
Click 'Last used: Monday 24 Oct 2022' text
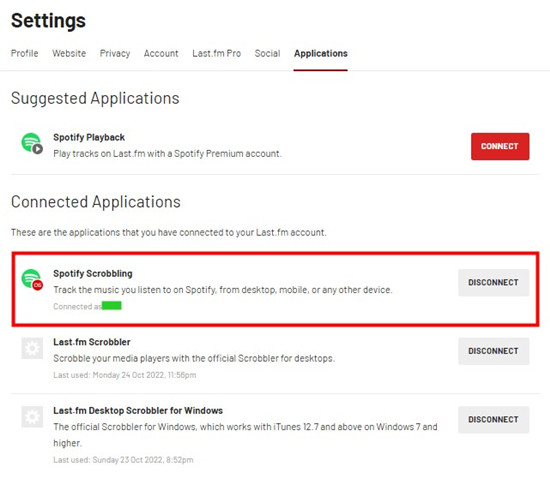click(x=125, y=375)
